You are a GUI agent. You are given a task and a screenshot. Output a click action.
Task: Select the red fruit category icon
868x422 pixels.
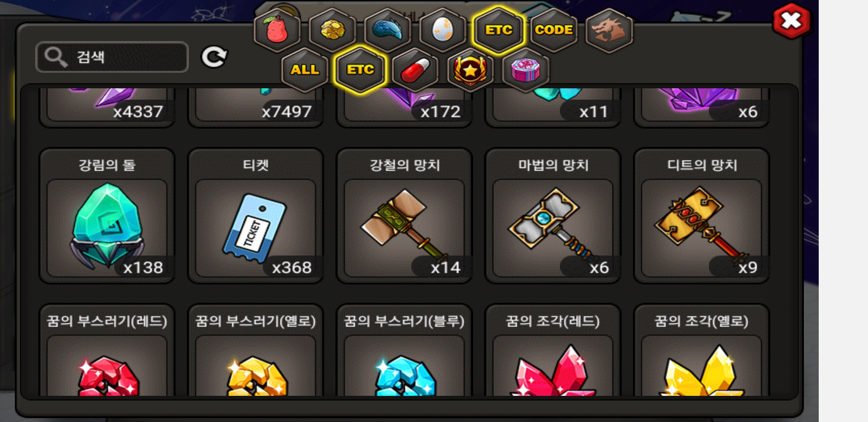tap(277, 30)
